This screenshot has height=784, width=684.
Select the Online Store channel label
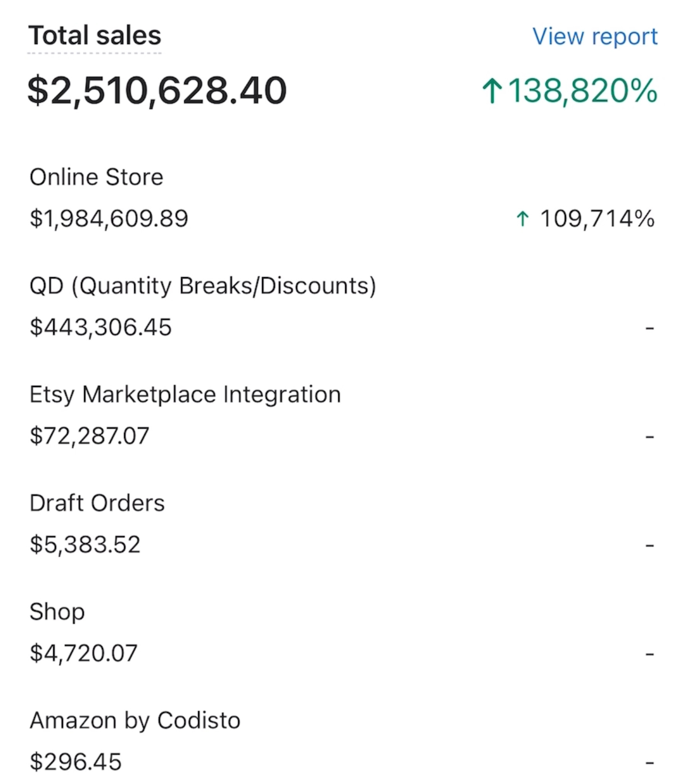[96, 177]
